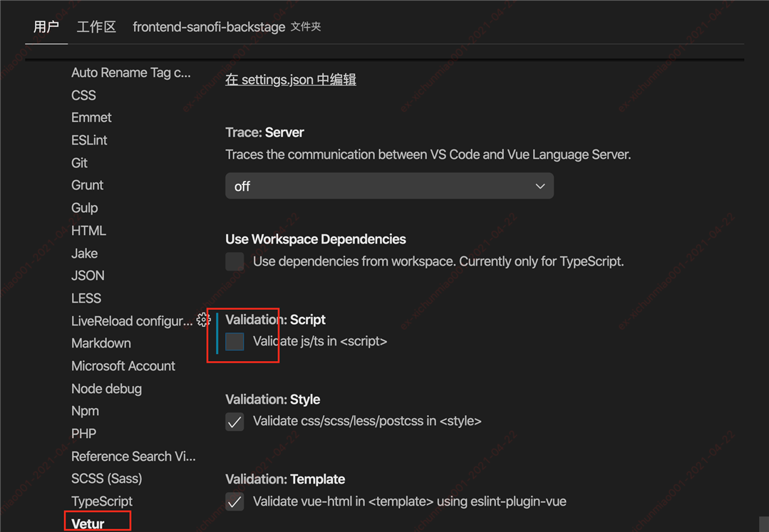Screen dimensions: 769x532
Task: Open 在 settings.json 中编辑 link
Action: pyautogui.click(x=290, y=79)
